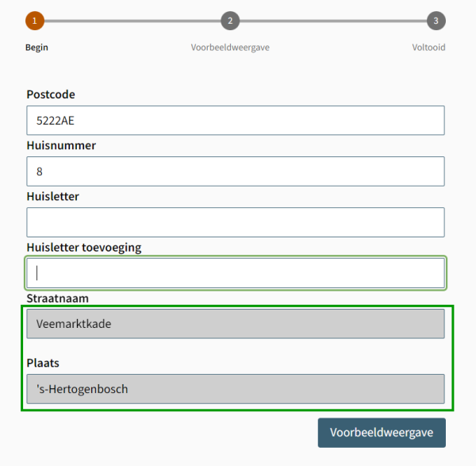Click the Straatnaam label text
Image resolution: width=476 pixels, height=466 pixels.
(x=57, y=298)
